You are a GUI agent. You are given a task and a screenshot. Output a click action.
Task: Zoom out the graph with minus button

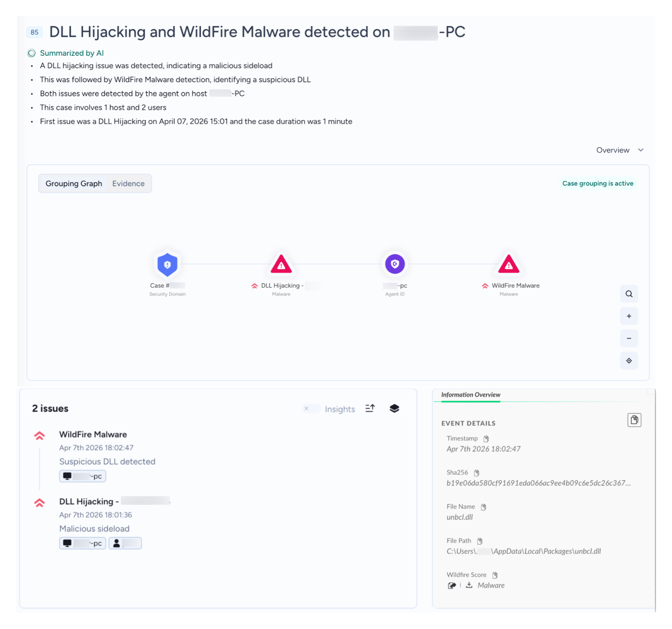(x=629, y=339)
